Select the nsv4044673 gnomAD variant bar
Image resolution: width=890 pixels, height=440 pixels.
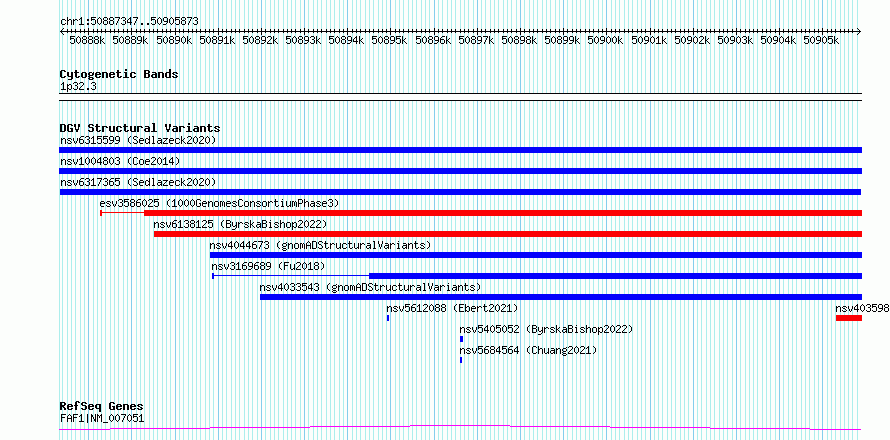(x=536, y=255)
